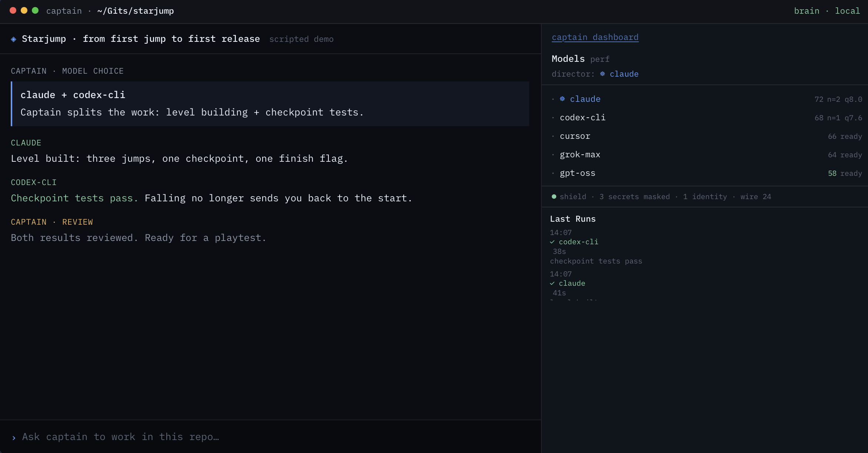Click the snowflake icon next to claude model
The width and height of the screenshot is (868, 453).
562,99
